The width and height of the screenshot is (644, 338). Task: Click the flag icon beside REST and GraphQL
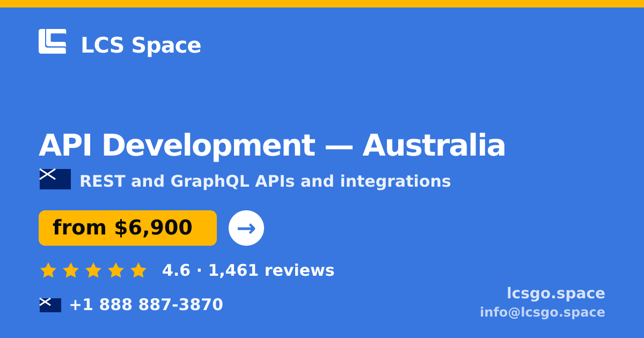[x=55, y=179]
